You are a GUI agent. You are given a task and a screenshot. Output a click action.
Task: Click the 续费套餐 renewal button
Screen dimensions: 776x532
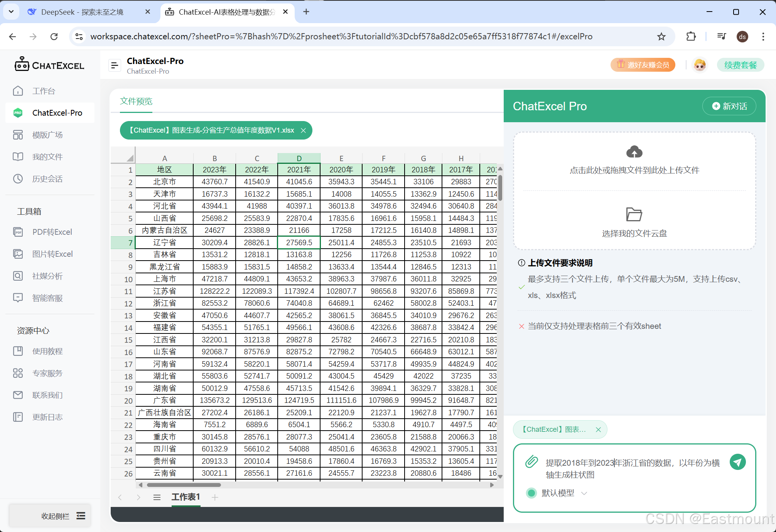click(x=740, y=65)
